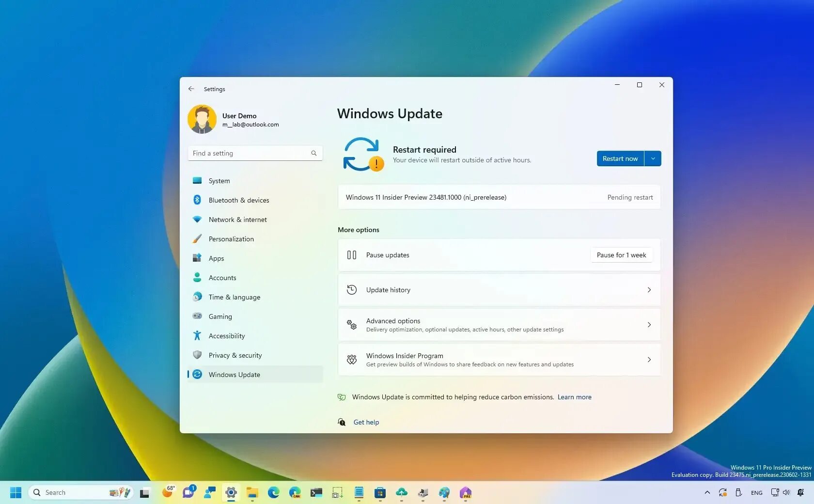Image resolution: width=814 pixels, height=504 pixels.
Task: Open Accessibility settings
Action: [x=255, y=336]
